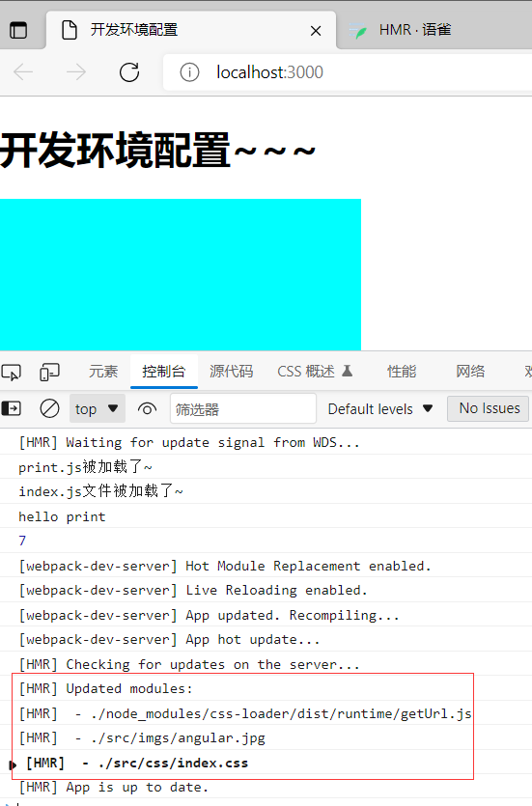The image size is (532, 806).
Task: Close the 开发环境配置 tab
Action: [x=316, y=31]
